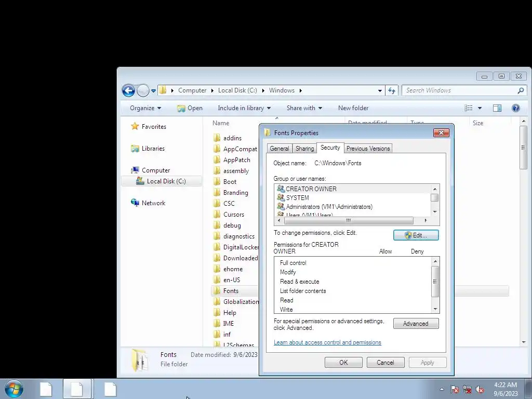Toggle the preview pane icon
The image size is (532, 399).
click(497, 108)
